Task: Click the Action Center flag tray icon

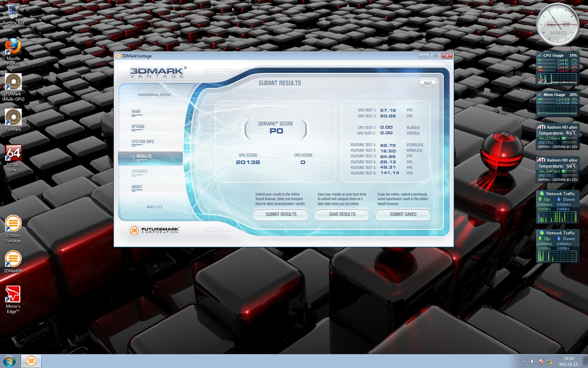Action: [x=541, y=361]
